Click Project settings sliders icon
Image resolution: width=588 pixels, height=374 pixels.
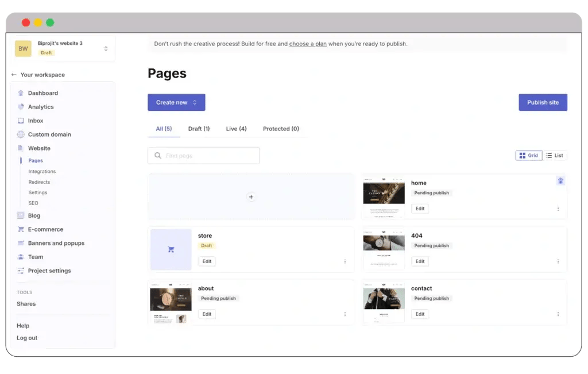tap(21, 271)
